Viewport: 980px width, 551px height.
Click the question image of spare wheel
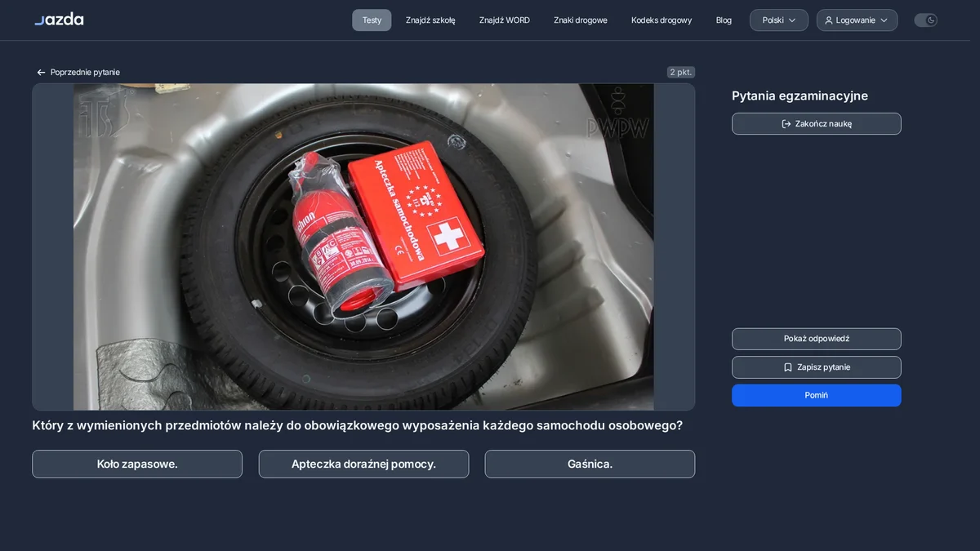click(x=363, y=247)
